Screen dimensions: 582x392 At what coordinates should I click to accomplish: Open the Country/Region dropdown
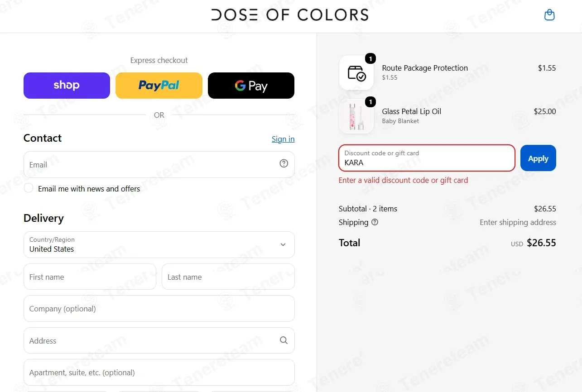pyautogui.click(x=159, y=244)
